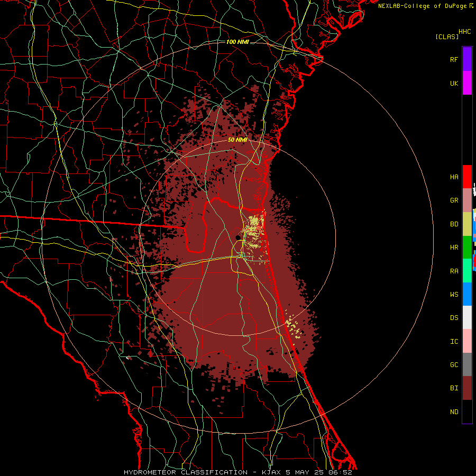476x476 pixels.
Task: Click the 100 NMI range ring label
Action: click(237, 42)
